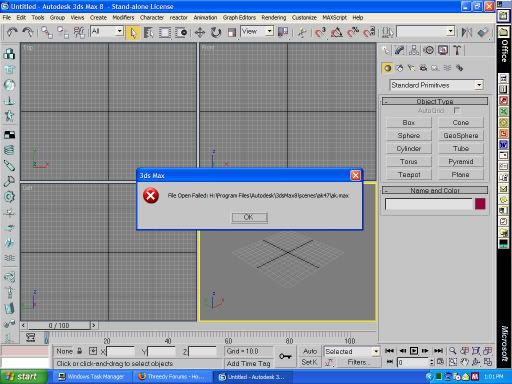Select the Geometry category icon
The height and width of the screenshot is (384, 512).
click(387, 68)
